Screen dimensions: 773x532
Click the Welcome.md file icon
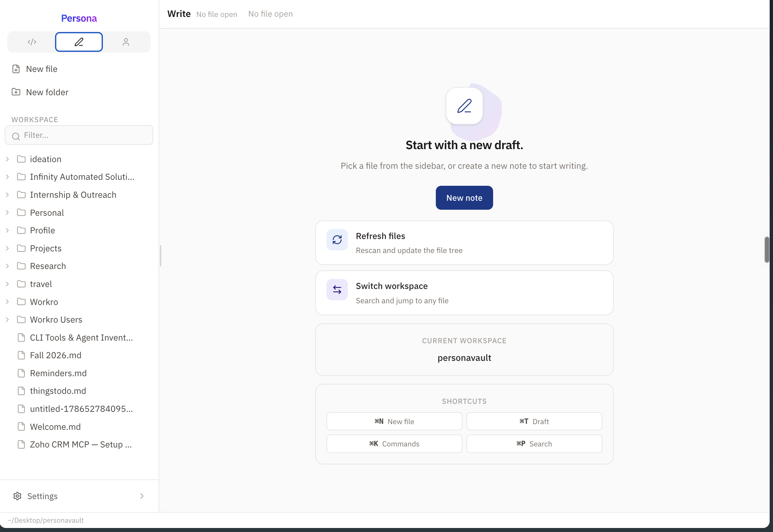coord(21,427)
